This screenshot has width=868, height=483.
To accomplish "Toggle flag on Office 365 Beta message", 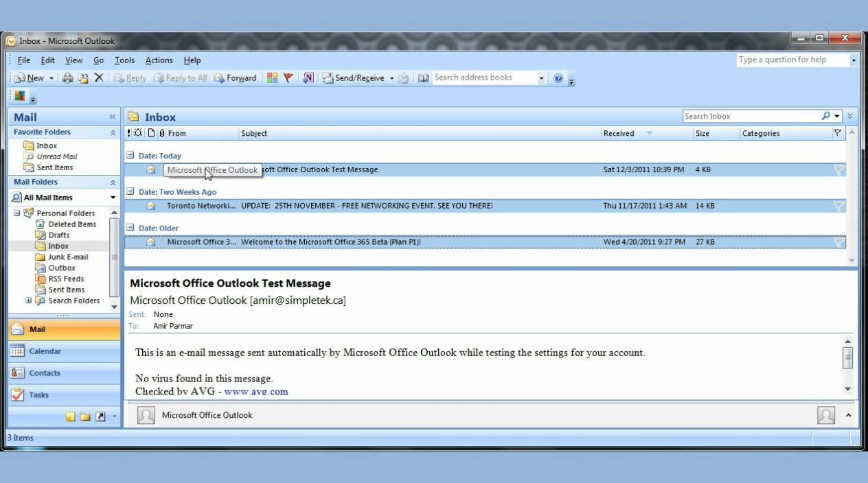I will point(838,241).
